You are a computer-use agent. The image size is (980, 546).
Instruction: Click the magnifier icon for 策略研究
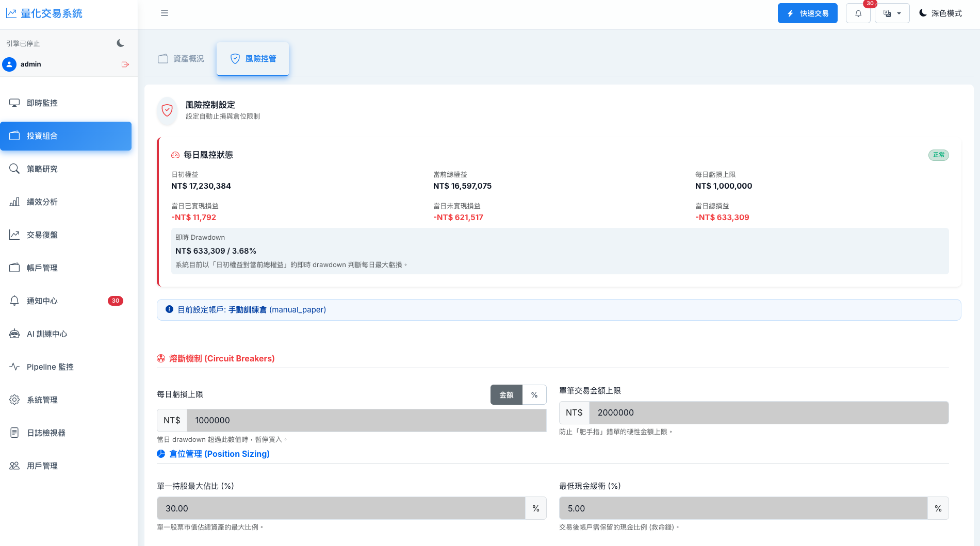pos(14,169)
